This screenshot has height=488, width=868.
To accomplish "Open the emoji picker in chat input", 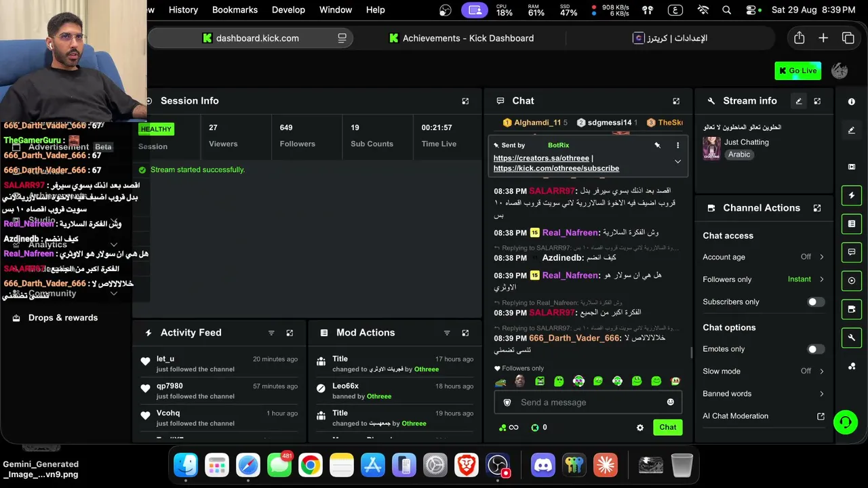I will point(671,402).
